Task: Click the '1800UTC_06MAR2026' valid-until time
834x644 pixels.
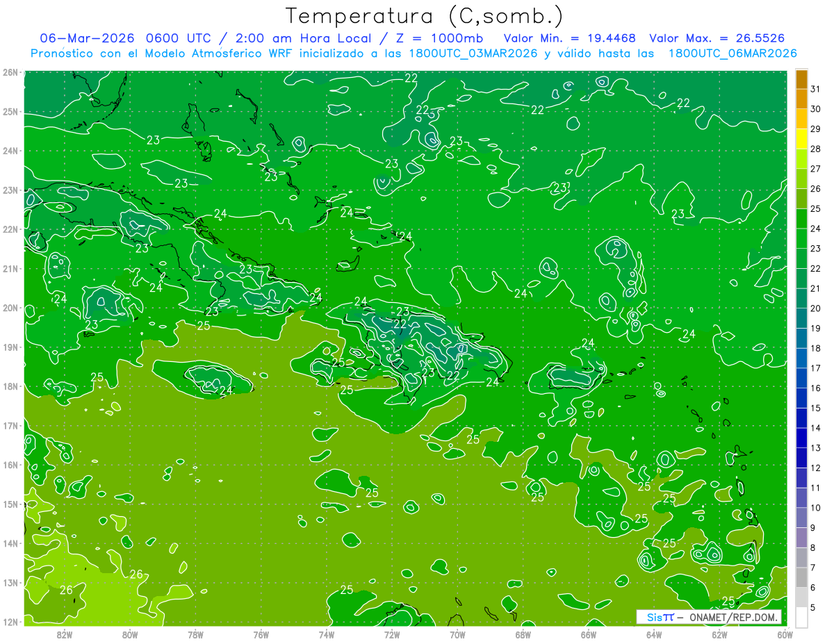Action: [x=733, y=53]
